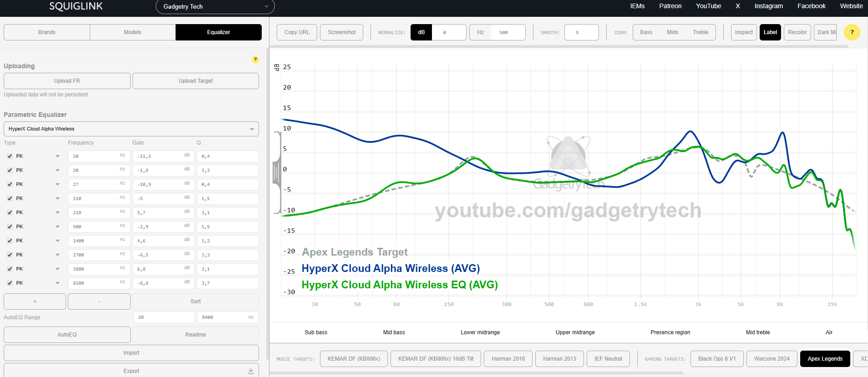Select dB normalization mode
This screenshot has height=377, width=868.
click(421, 32)
